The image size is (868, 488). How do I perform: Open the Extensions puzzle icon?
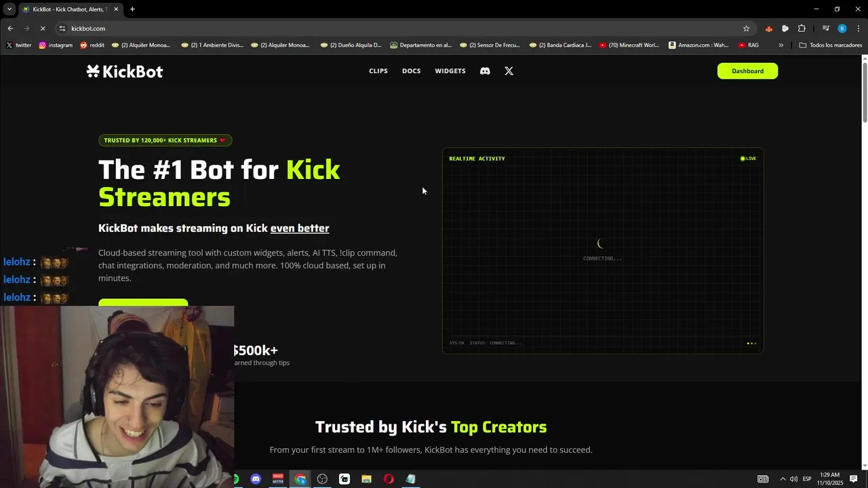click(802, 28)
